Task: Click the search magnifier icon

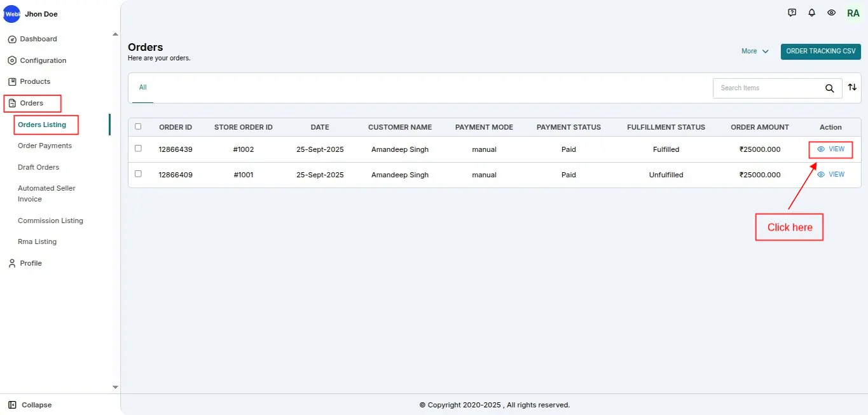Action: (x=829, y=88)
